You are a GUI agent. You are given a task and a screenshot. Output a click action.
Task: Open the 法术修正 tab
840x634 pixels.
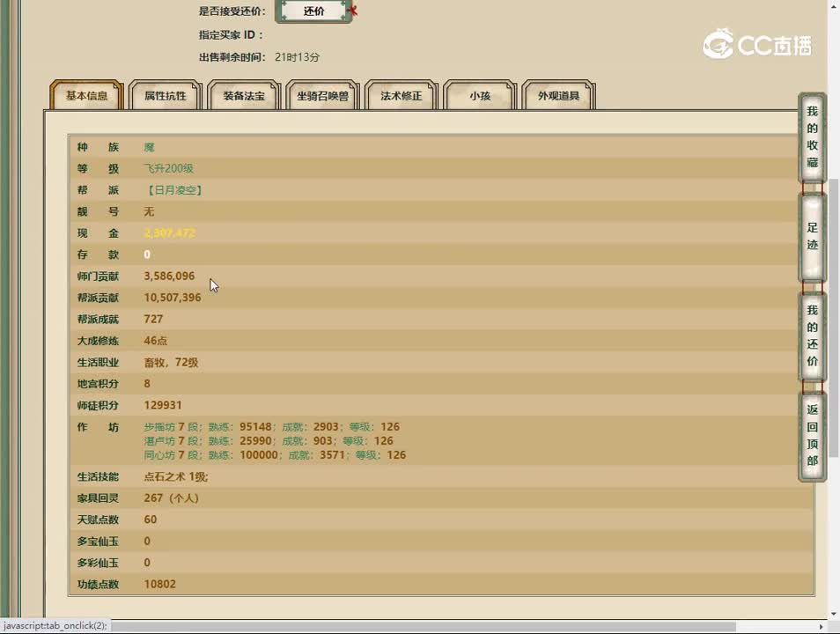click(402, 95)
